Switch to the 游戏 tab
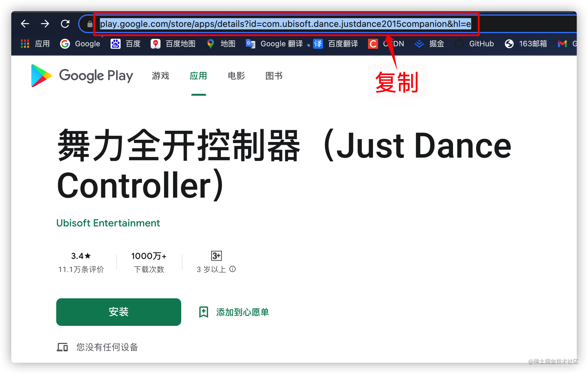This screenshot has height=374, width=588. [161, 76]
